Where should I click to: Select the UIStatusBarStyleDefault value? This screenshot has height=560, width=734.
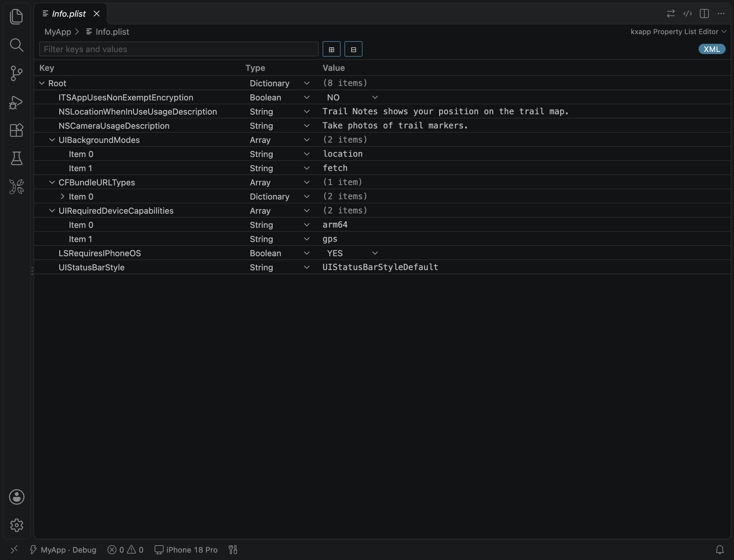pyautogui.click(x=380, y=267)
